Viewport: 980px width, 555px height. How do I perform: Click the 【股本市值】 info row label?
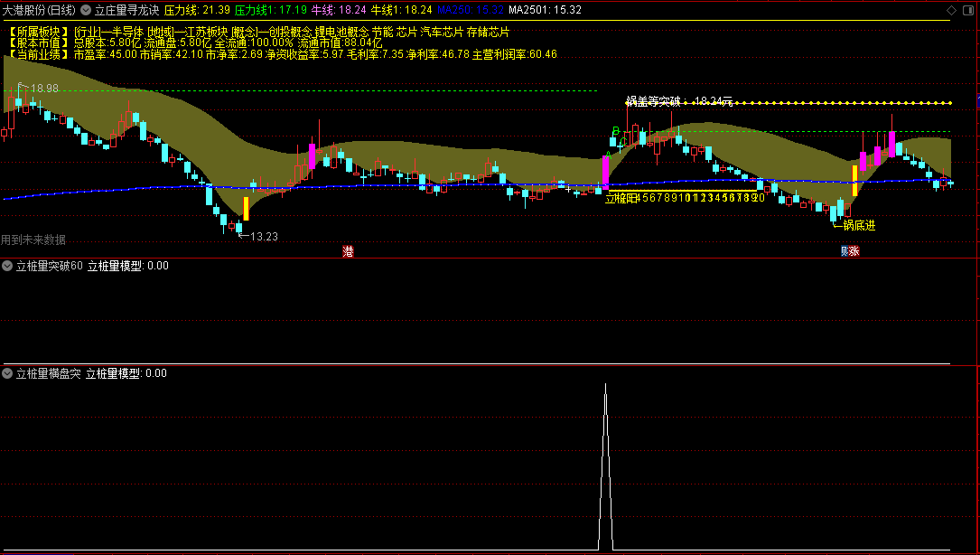39,43
